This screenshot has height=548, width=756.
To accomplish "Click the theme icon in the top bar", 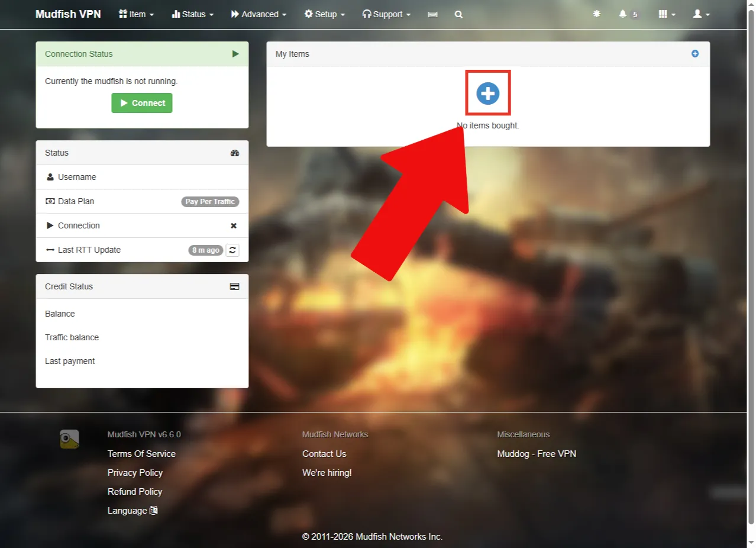I will pos(596,14).
